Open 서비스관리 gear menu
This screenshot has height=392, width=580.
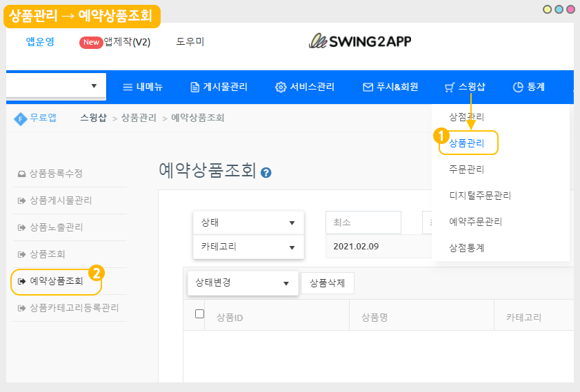coord(305,87)
